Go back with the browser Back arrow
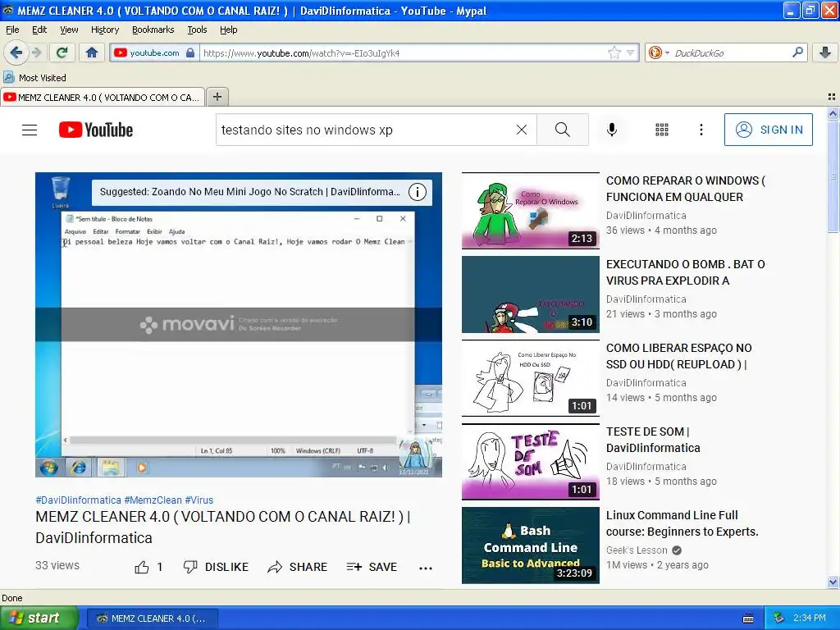 [16, 52]
